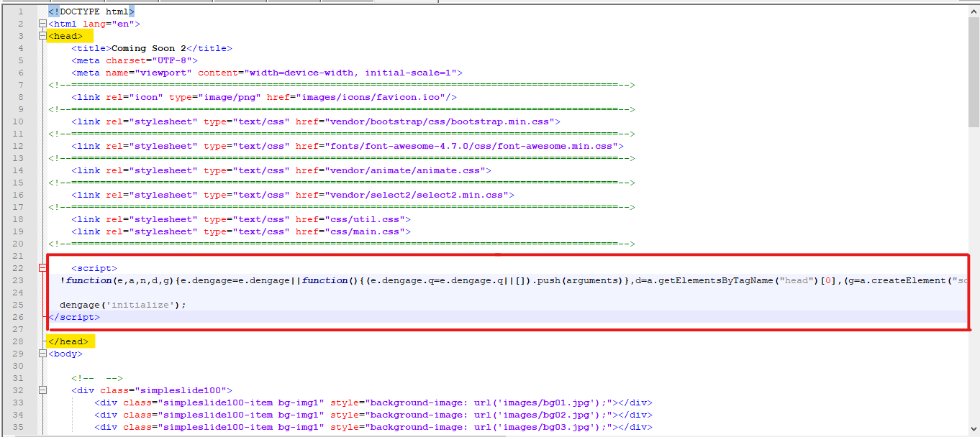Screen dimensions: 980x437
Task: Click the line with images/bg02.jpg
Action: (x=373, y=415)
